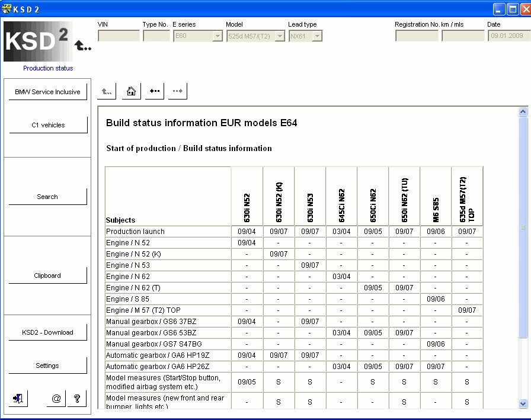
Task: Click the '650Ci N62' column header
Action: 373,206
